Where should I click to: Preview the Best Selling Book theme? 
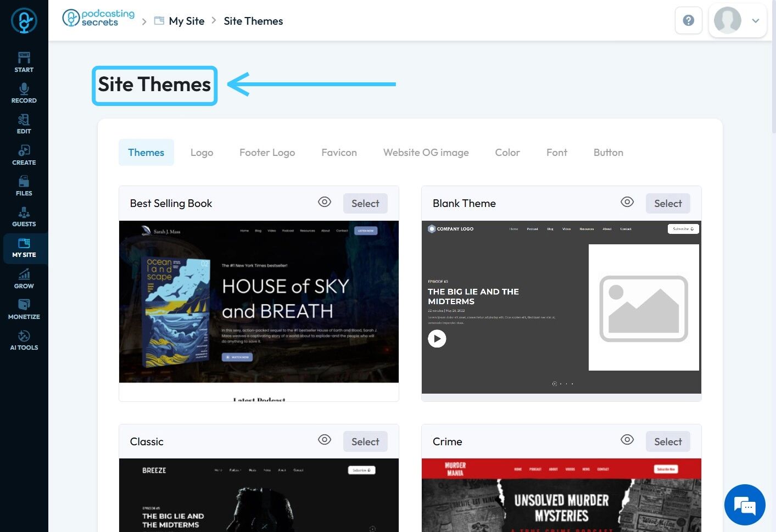point(325,202)
